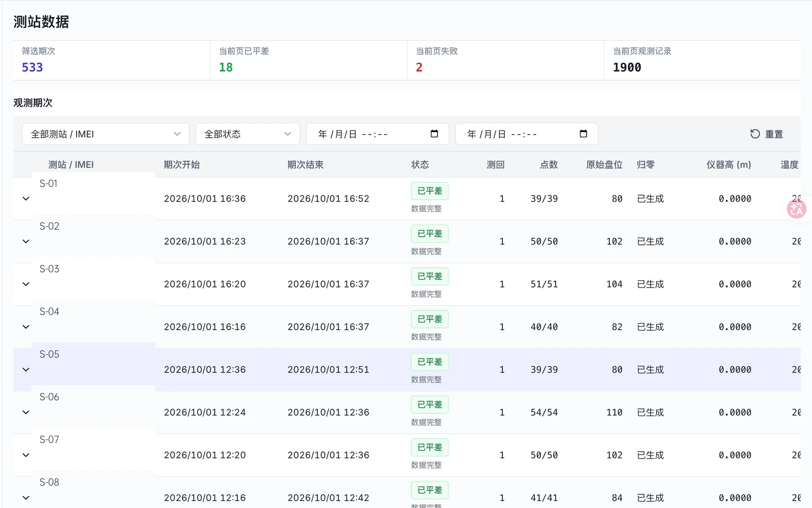Screen dimensions: 812x508
Task: Open the 全部测站 / IMEI dropdown
Action: point(106,134)
